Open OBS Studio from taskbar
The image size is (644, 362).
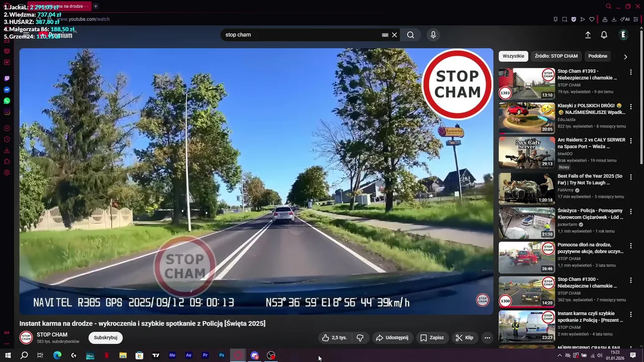tap(271, 355)
